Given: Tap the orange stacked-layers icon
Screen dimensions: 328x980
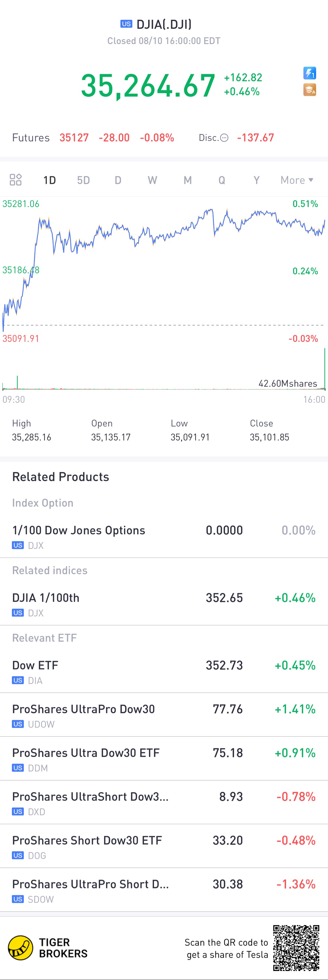Looking at the screenshot, I should coord(309,90).
